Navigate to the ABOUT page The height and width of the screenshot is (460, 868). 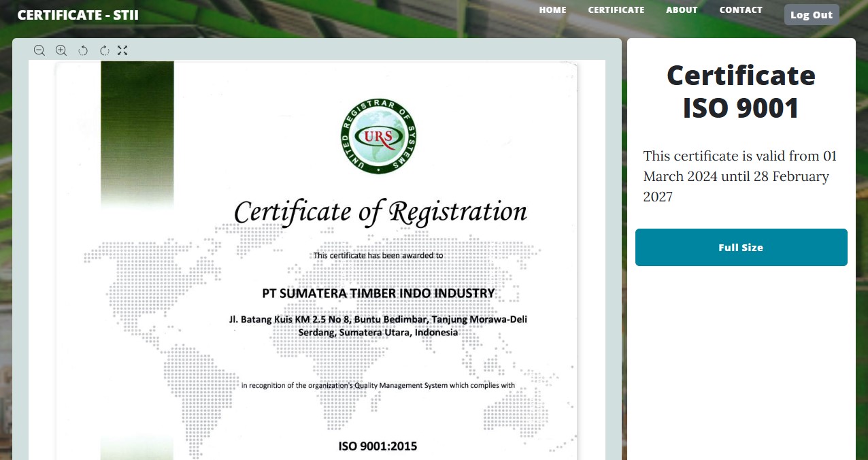click(x=682, y=10)
